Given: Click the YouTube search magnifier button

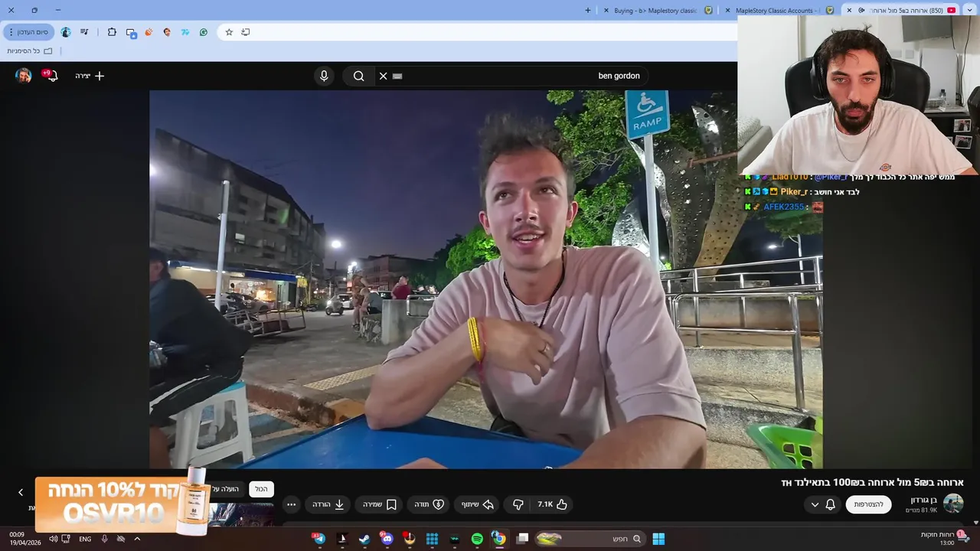Looking at the screenshot, I should 358,76.
